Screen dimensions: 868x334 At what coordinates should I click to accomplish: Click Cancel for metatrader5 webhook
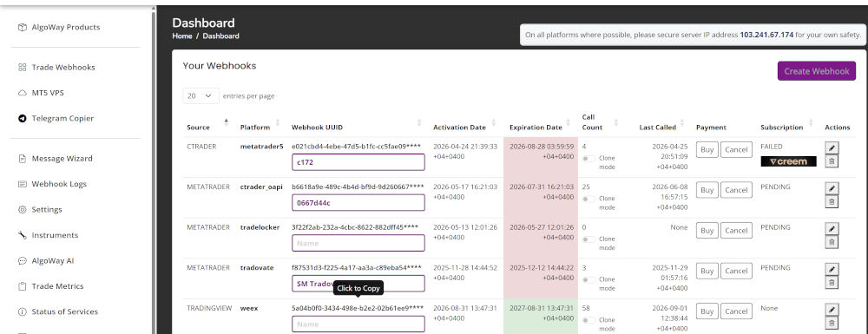coord(736,150)
